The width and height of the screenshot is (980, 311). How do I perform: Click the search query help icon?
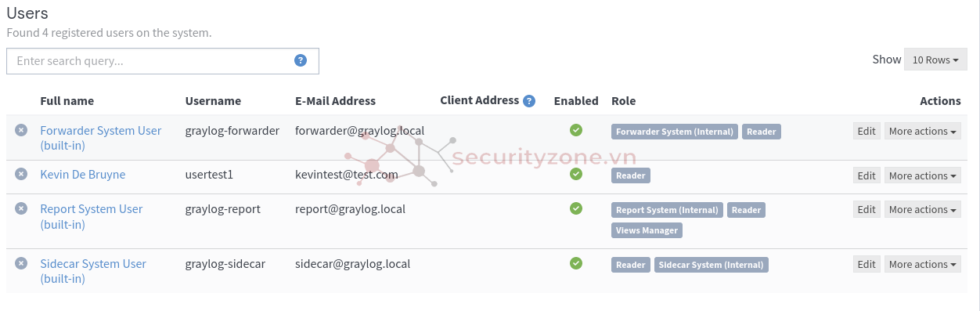point(301,60)
